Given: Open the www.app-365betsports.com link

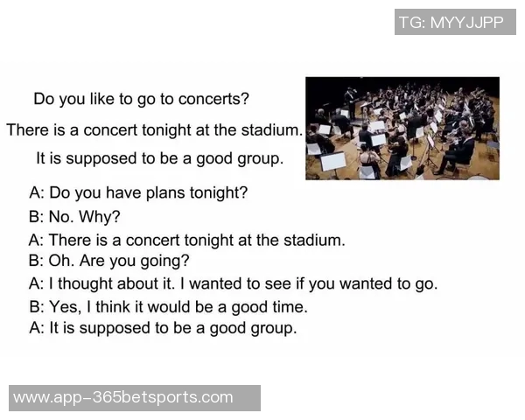Looking at the screenshot, I should 123,397.
